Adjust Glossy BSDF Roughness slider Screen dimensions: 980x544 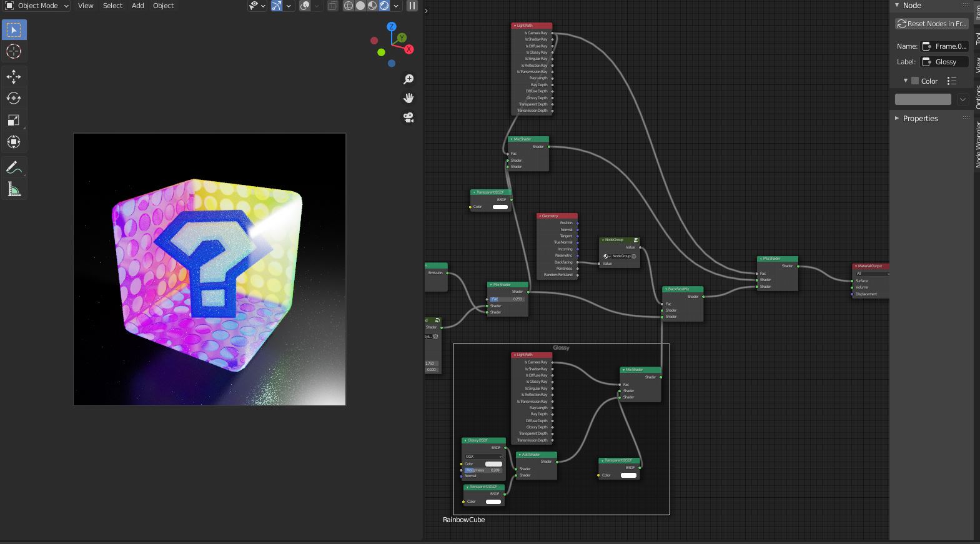[x=483, y=470]
